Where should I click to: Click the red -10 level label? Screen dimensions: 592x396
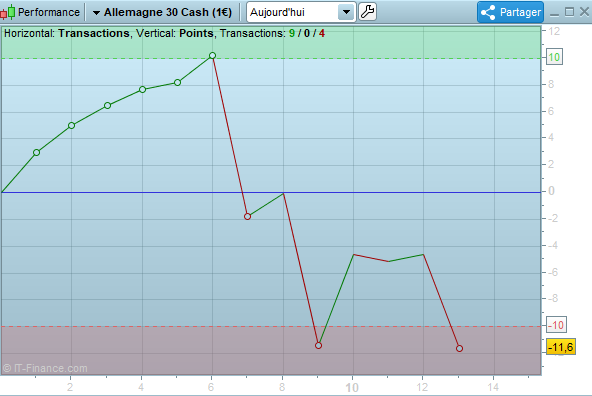click(556, 325)
